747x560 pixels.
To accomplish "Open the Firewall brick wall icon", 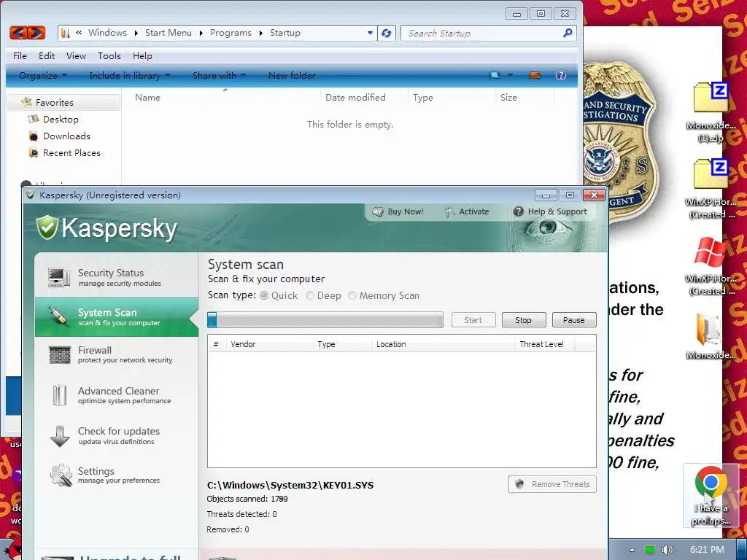I will click(60, 355).
